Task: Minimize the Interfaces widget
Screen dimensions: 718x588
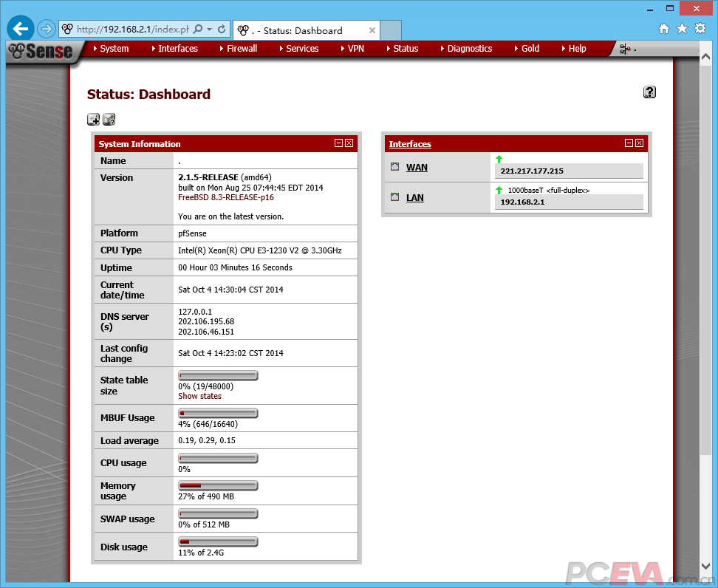Action: [629, 143]
